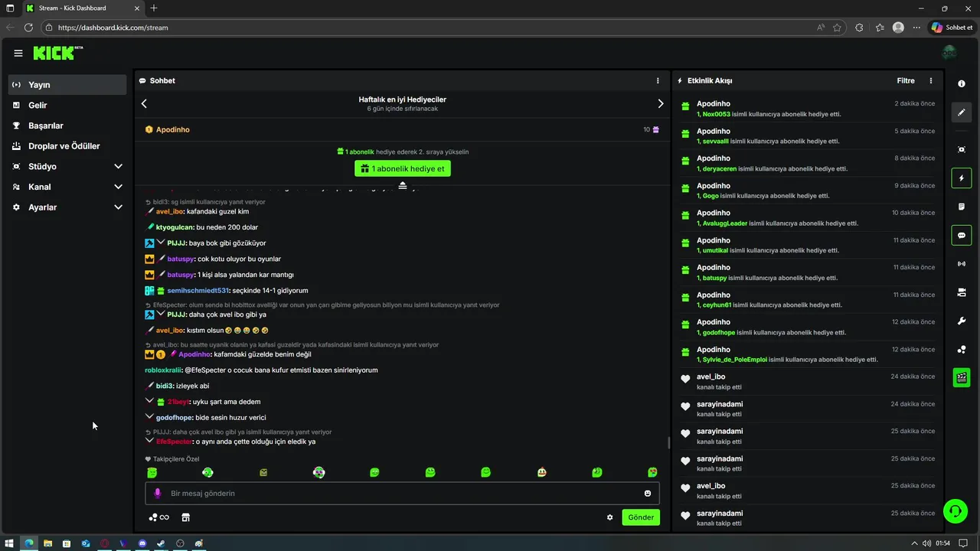Click the profile avatar at the top right
The height and width of the screenshot is (551, 980).
point(949,53)
